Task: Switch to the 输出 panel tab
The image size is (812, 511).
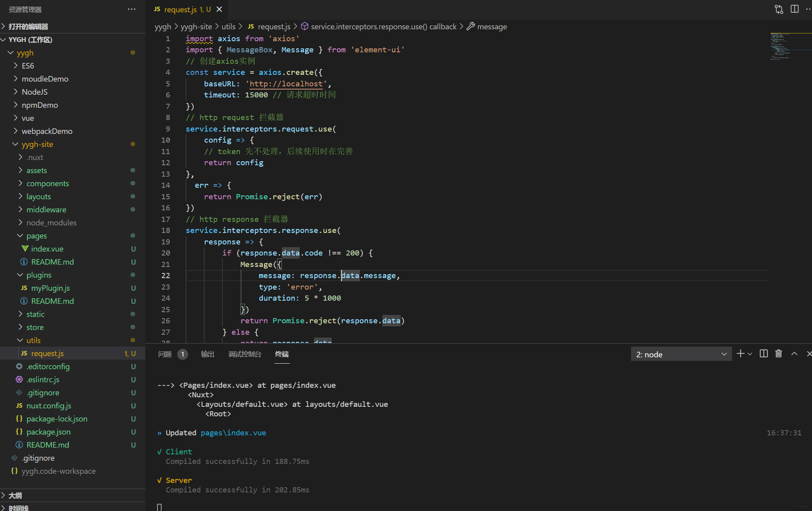Action: pos(207,354)
